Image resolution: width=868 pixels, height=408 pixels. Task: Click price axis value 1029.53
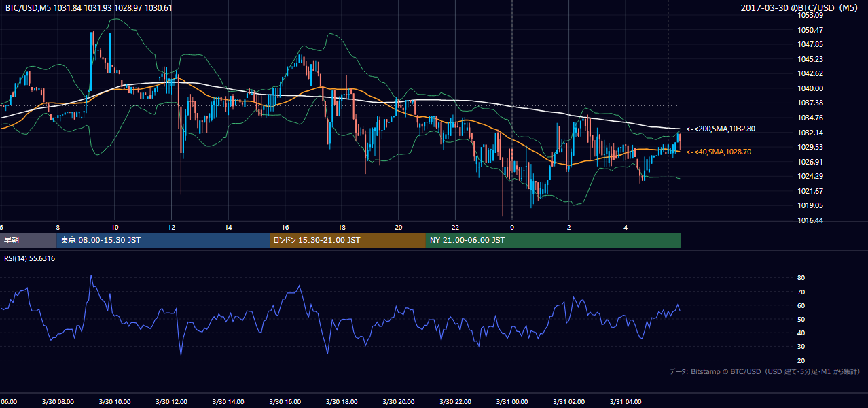coord(810,147)
